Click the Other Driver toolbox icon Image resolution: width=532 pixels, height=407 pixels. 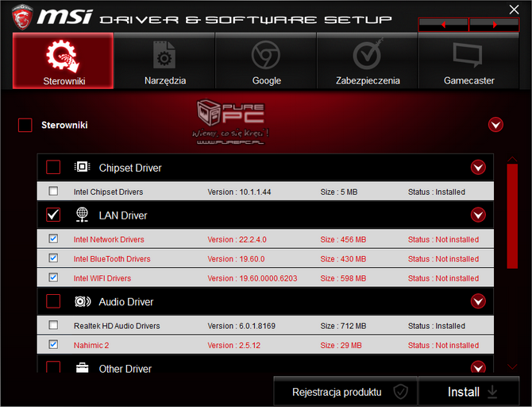click(x=82, y=368)
